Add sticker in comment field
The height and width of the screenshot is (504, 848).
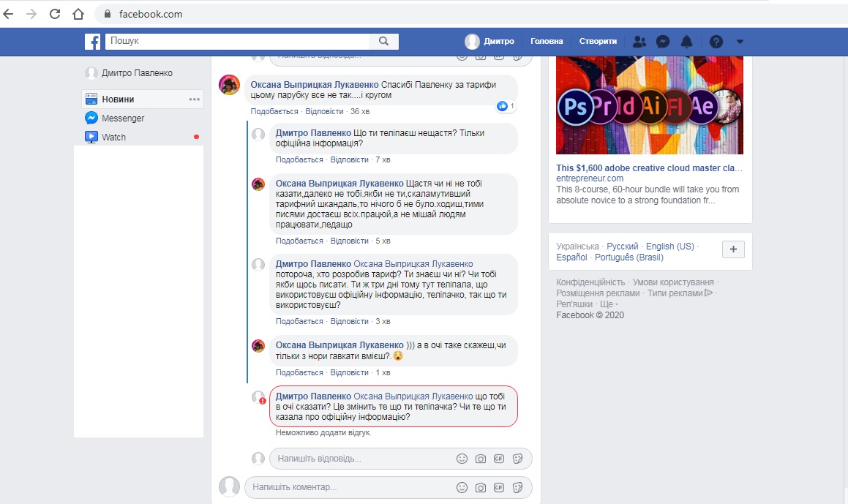pos(517,487)
